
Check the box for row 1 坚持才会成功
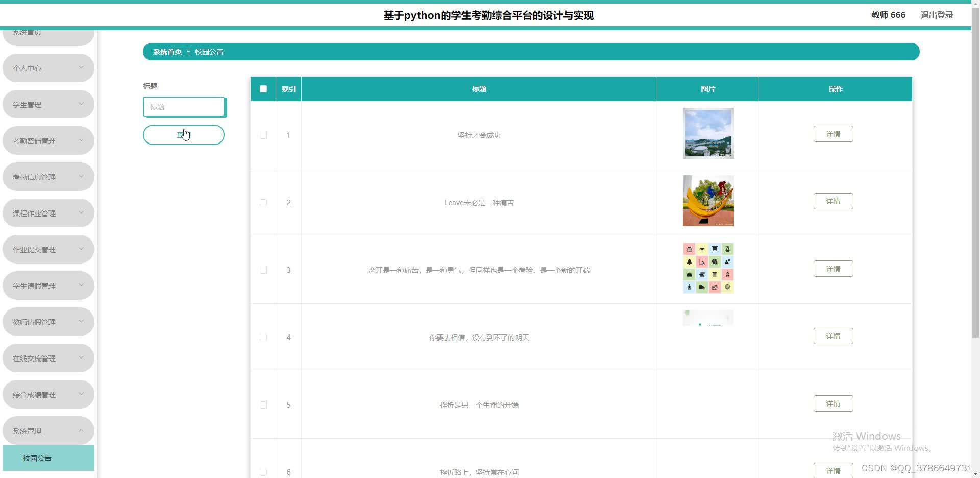[263, 135]
